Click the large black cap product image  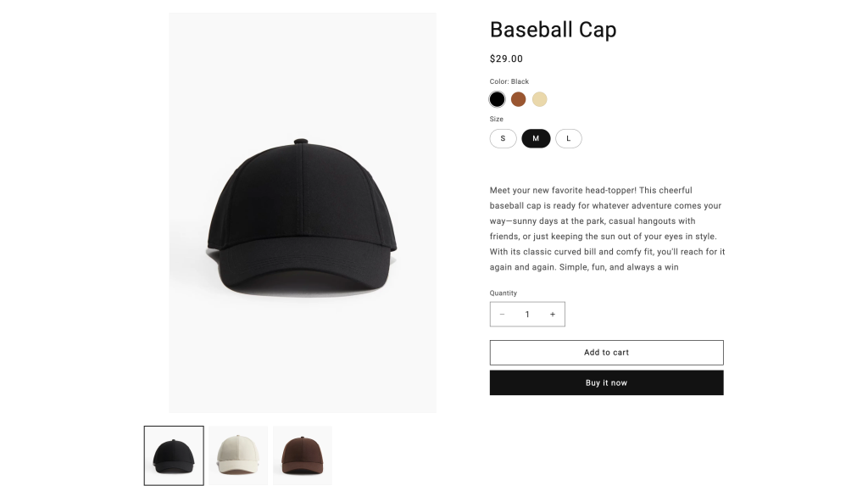tap(302, 213)
